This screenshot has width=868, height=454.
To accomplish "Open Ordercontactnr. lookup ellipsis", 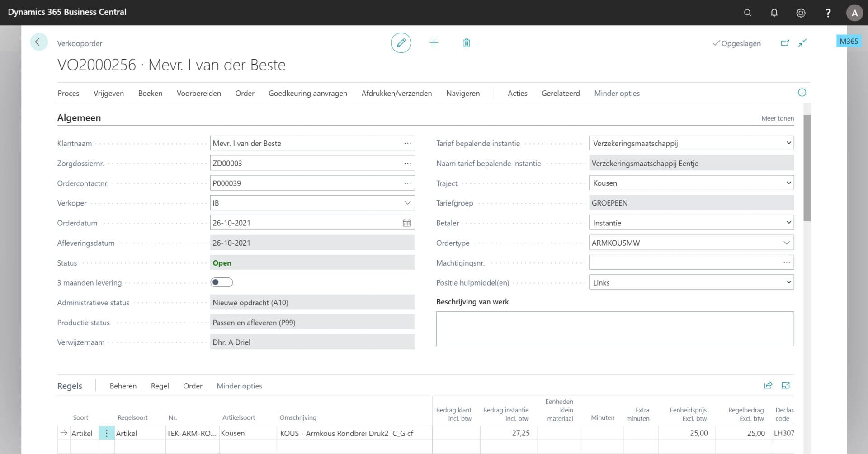I will [408, 183].
